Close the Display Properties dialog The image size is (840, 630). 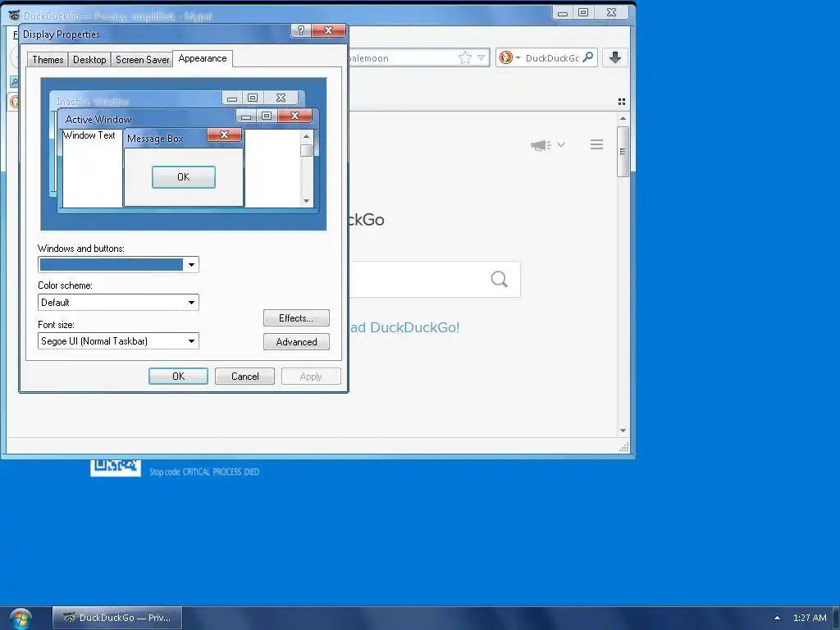329,30
